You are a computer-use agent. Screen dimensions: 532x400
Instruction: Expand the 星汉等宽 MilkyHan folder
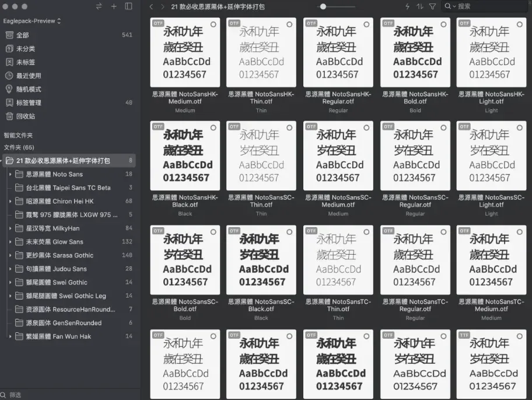10,228
